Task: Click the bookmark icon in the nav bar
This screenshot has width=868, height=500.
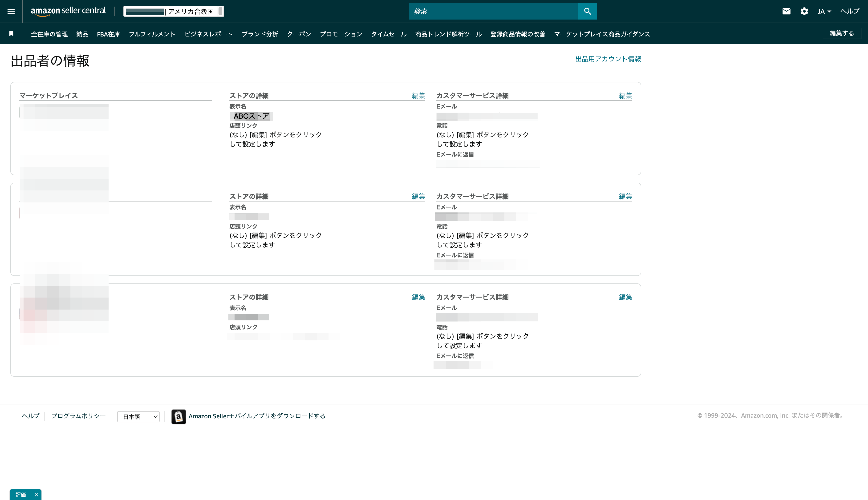Action: click(11, 33)
